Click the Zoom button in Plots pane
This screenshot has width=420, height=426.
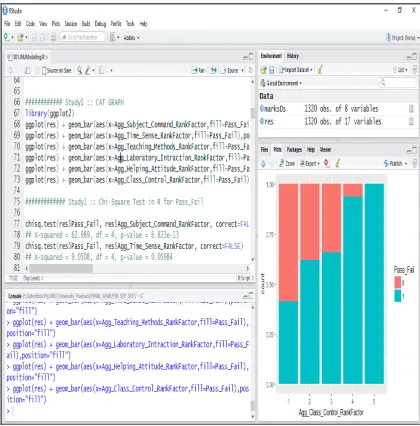tap(287, 164)
